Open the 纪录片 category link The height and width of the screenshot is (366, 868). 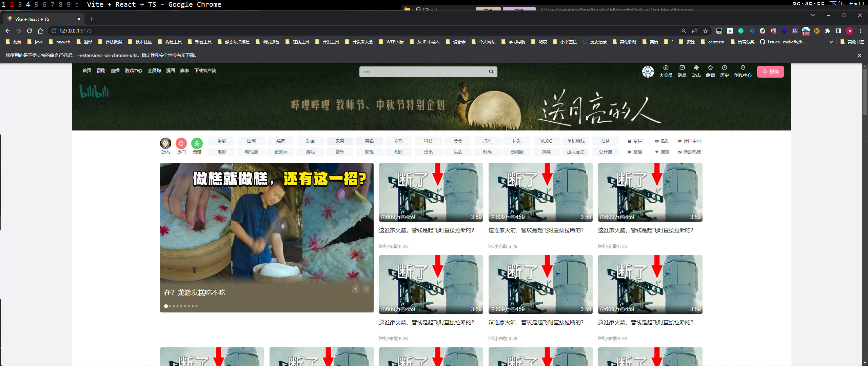[281, 152]
